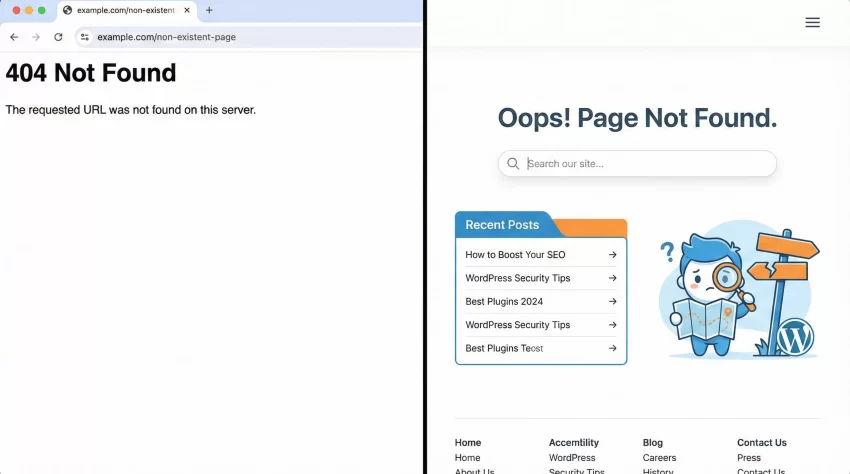Click the 404 Not Found heading
The image size is (850, 474).
[91, 73]
